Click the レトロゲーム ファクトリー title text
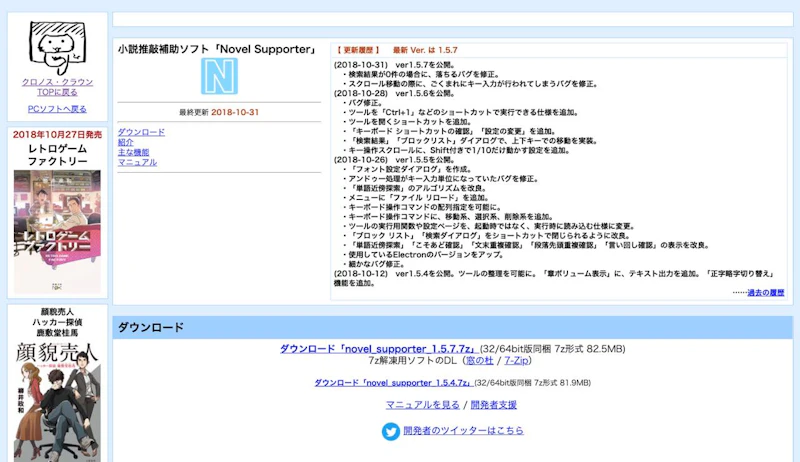The height and width of the screenshot is (462, 800). [x=57, y=155]
